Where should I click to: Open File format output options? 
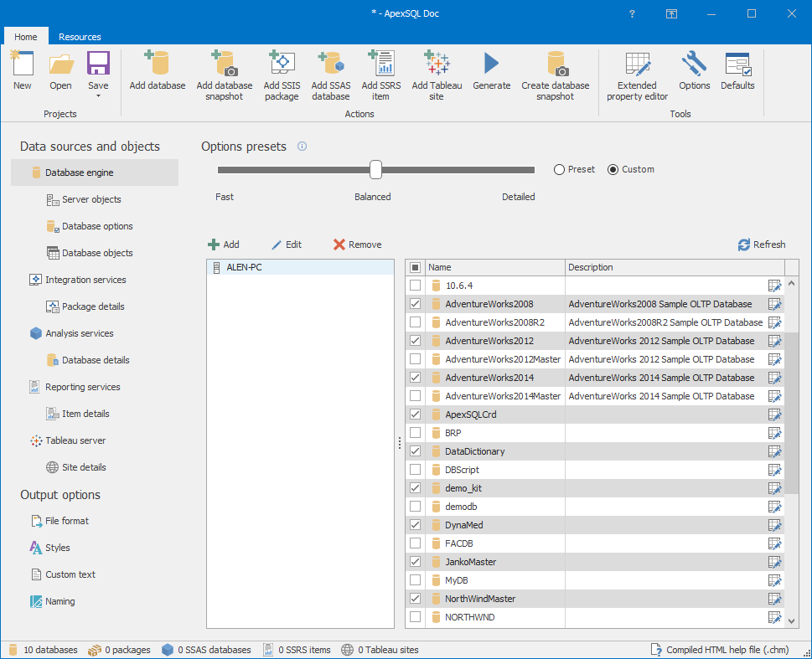coord(59,521)
